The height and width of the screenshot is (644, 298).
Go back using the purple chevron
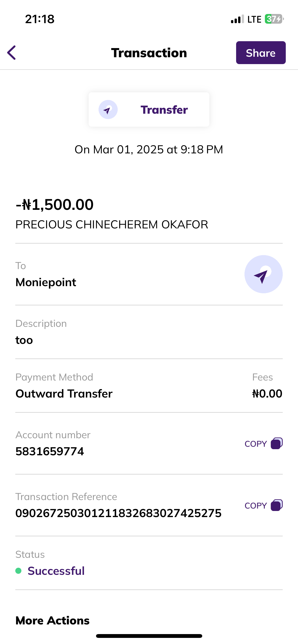[x=12, y=53]
